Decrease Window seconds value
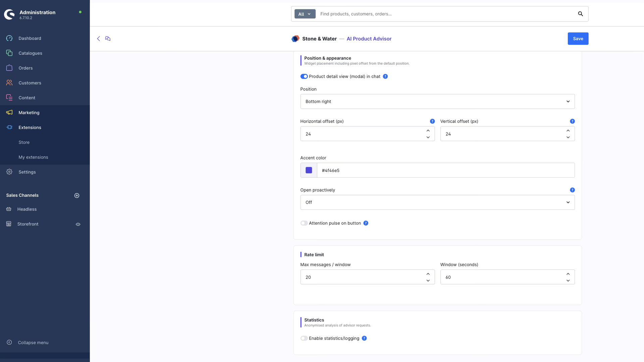Screen dimensions: 644x362 (568, 281)
